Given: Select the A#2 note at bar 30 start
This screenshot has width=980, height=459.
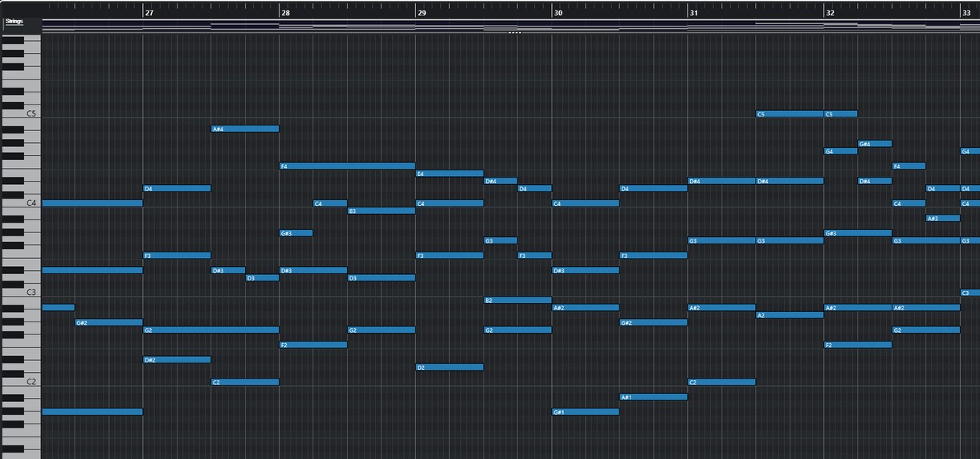Looking at the screenshot, I should click(586, 308).
